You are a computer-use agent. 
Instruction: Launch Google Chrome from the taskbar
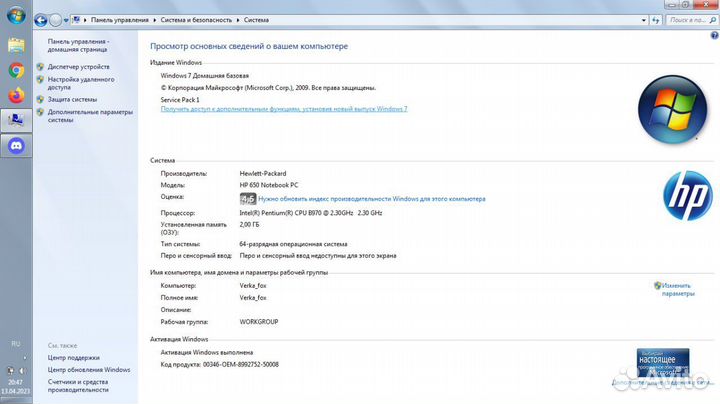pos(16,71)
